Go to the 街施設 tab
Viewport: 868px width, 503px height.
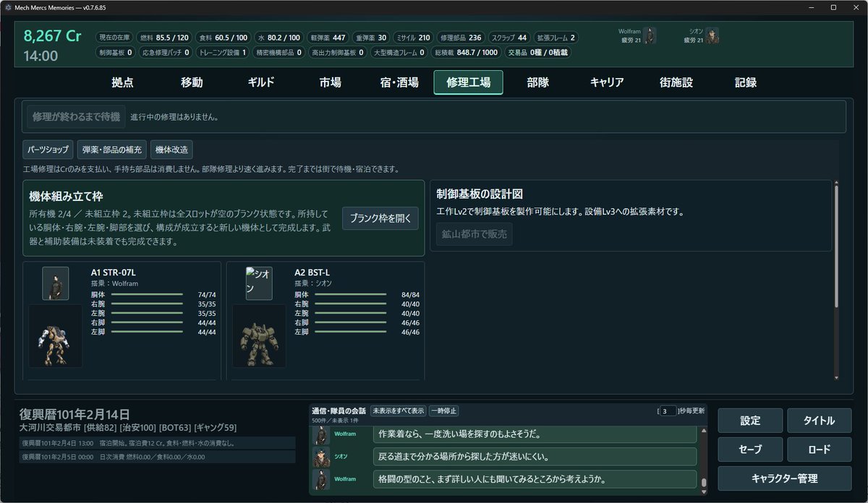point(676,82)
